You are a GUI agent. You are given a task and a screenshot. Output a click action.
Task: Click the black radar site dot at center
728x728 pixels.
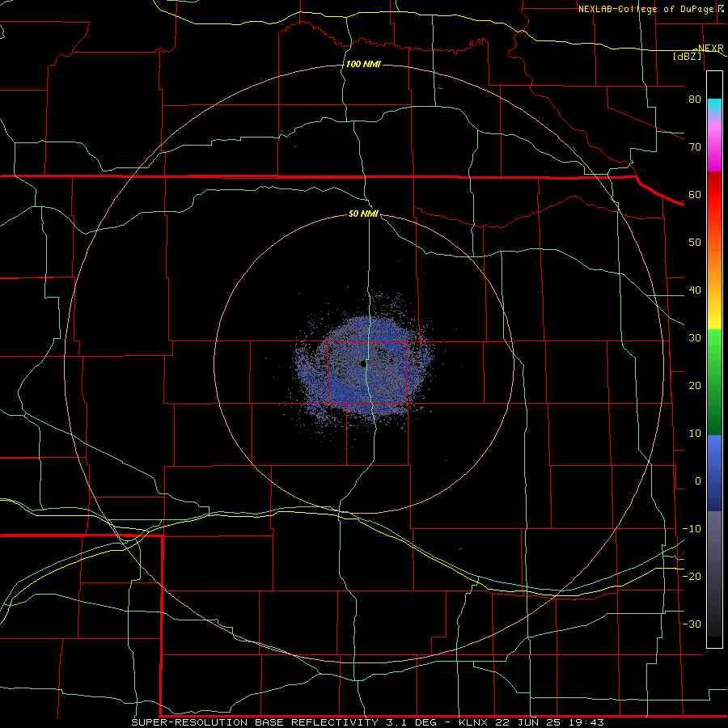coord(363,364)
